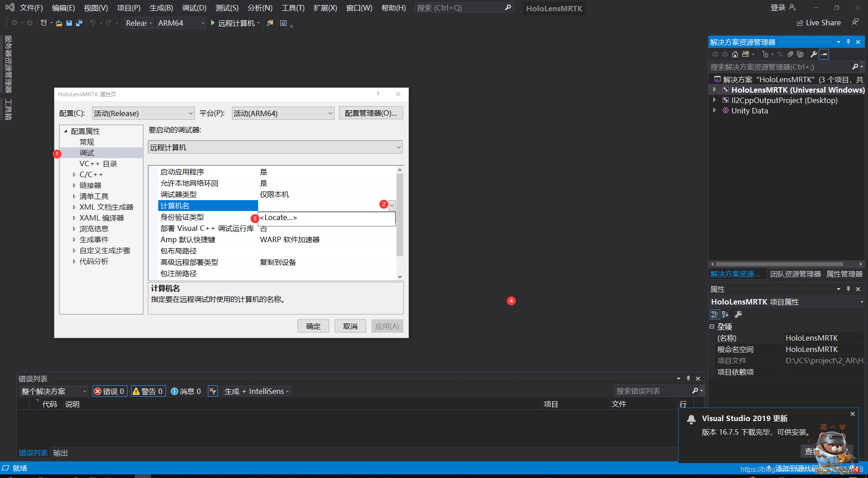Switch to the 属性管理器 tab
868x478 pixels.
coord(844,274)
